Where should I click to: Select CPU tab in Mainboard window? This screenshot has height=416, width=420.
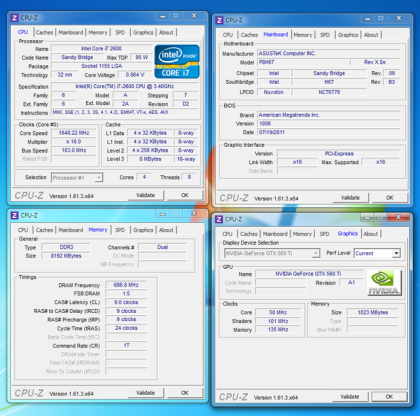pos(228,35)
